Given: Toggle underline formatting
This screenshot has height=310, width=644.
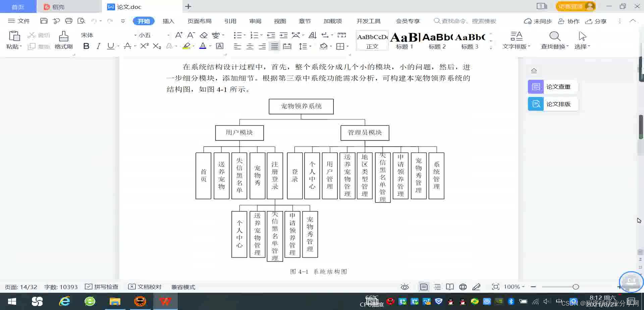Looking at the screenshot, I should pyautogui.click(x=110, y=46).
